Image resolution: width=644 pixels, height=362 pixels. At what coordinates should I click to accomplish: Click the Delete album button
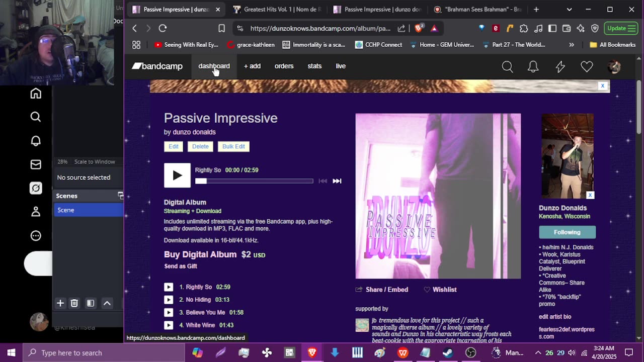200,146
